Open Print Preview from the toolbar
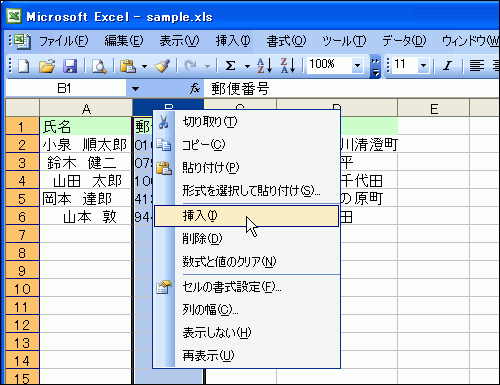 point(99,66)
